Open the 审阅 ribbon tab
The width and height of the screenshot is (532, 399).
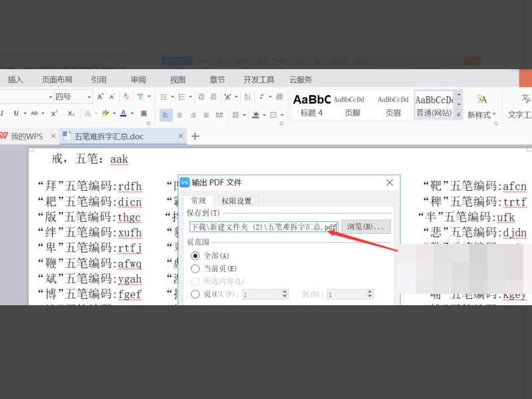click(x=138, y=79)
